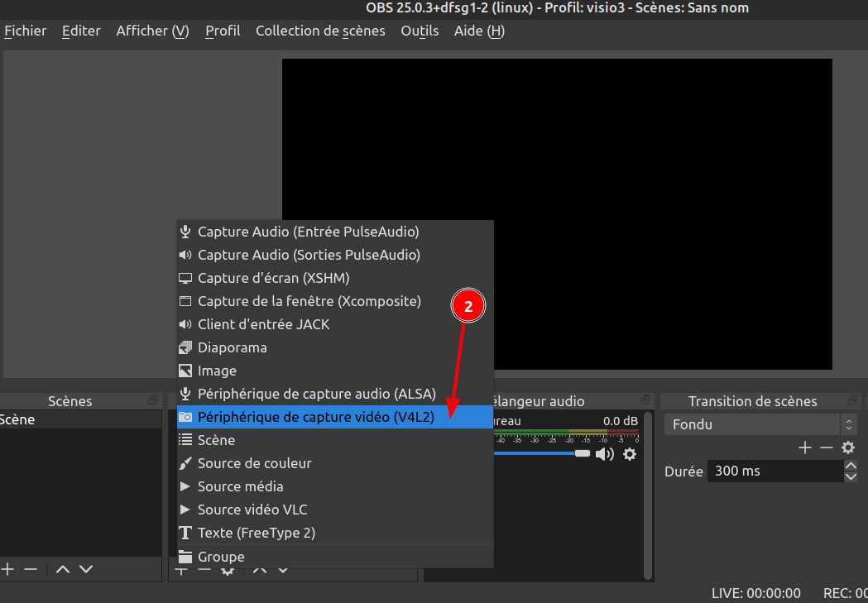Choose Capture Audio (Sorties PulseAudio)

pos(335,255)
